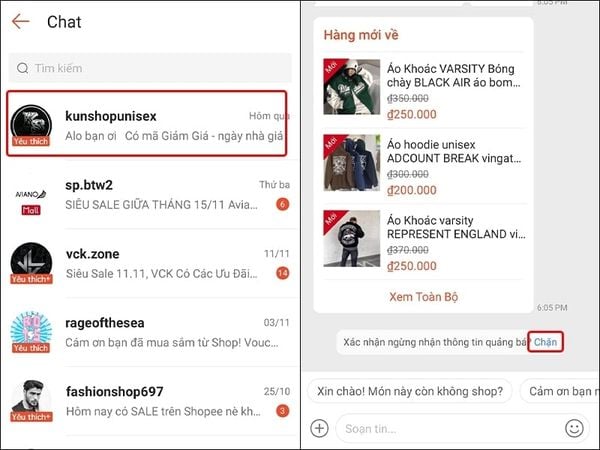The height and width of the screenshot is (450, 600).
Task: Open the ADCOUNT BREAK hoodie thumbnail
Action: click(352, 163)
